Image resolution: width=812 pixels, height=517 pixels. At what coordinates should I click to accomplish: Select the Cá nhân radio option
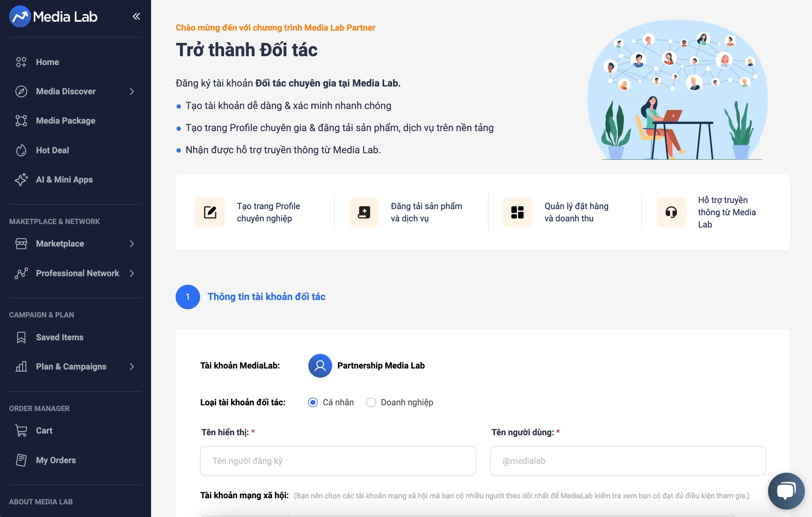[313, 402]
